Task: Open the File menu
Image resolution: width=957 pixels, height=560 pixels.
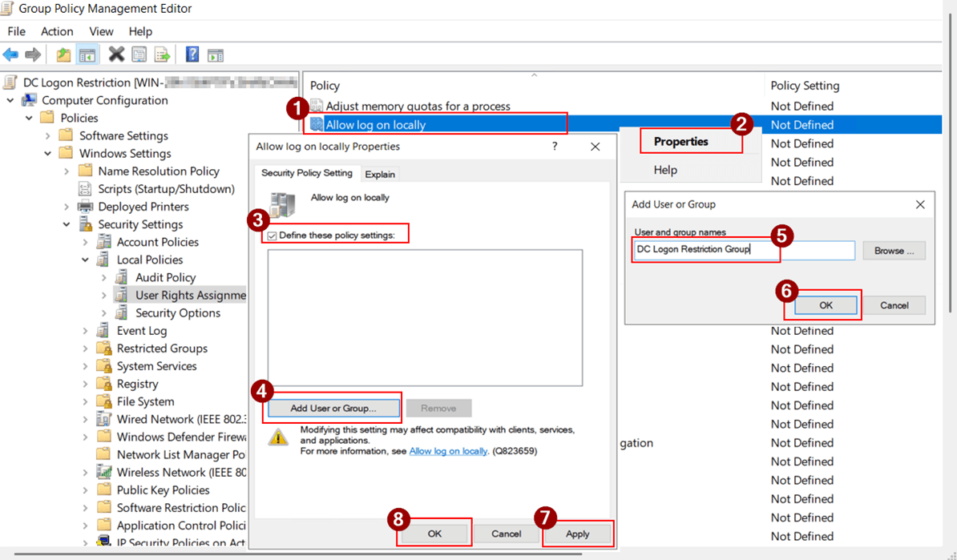Action: click(17, 31)
